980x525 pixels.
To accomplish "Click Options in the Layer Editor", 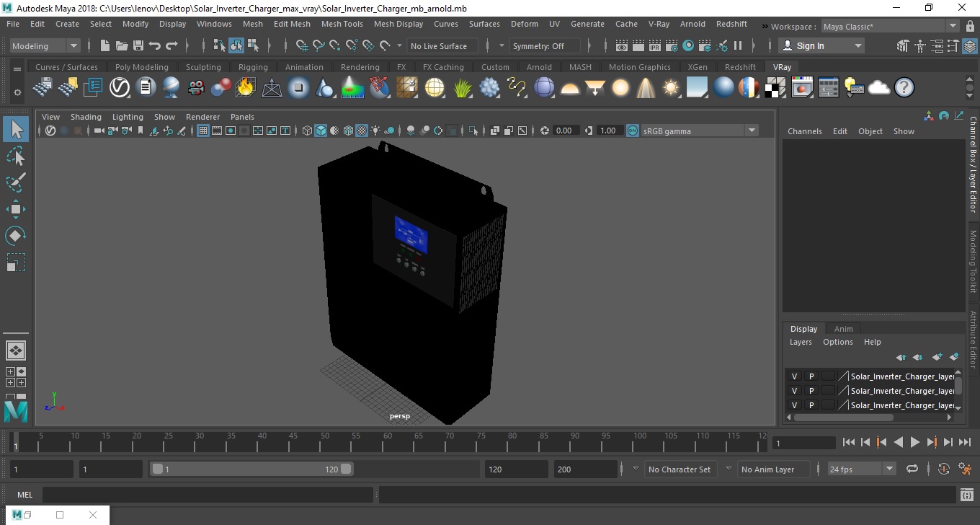I will [x=838, y=342].
